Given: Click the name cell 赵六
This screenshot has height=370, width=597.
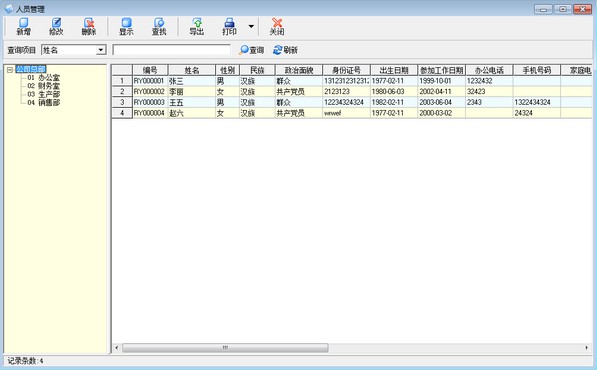Looking at the screenshot, I should [192, 113].
